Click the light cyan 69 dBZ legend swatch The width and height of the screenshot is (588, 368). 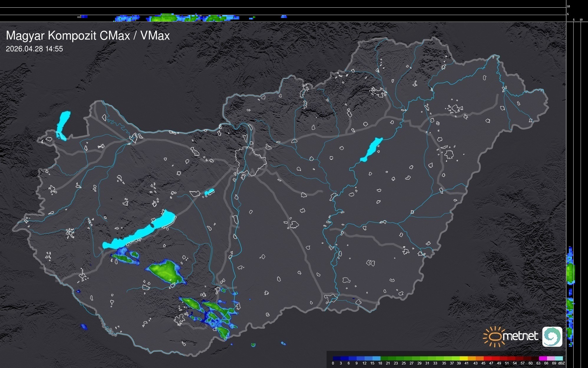[559, 358]
